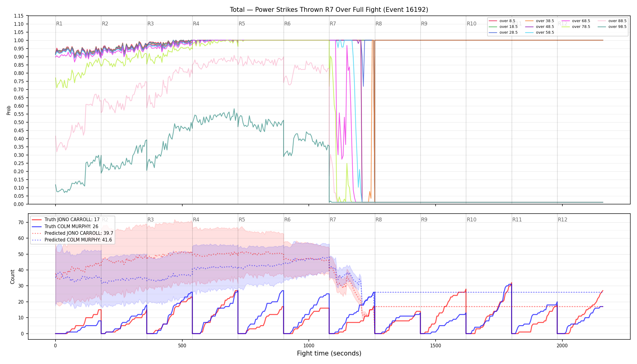The height and width of the screenshot is (364, 637).
Task: Click the magenta line sample beside 'over 68.5'
Action: click(x=566, y=21)
